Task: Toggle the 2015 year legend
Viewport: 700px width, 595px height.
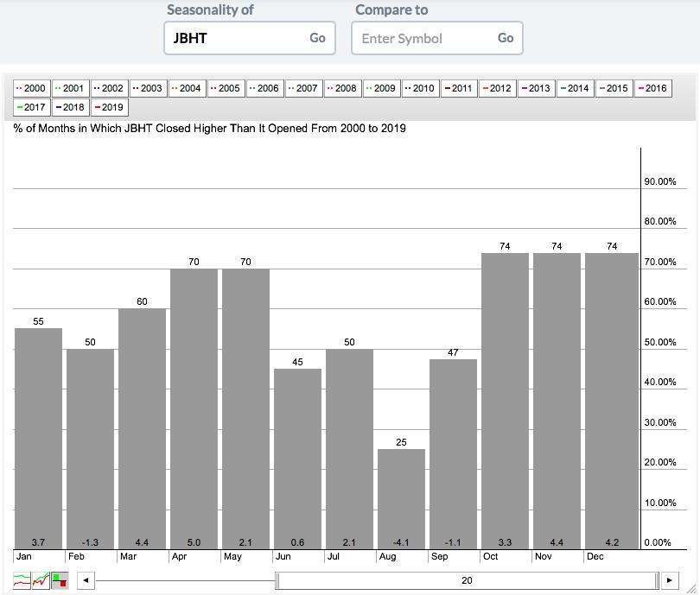Action: tap(614, 88)
